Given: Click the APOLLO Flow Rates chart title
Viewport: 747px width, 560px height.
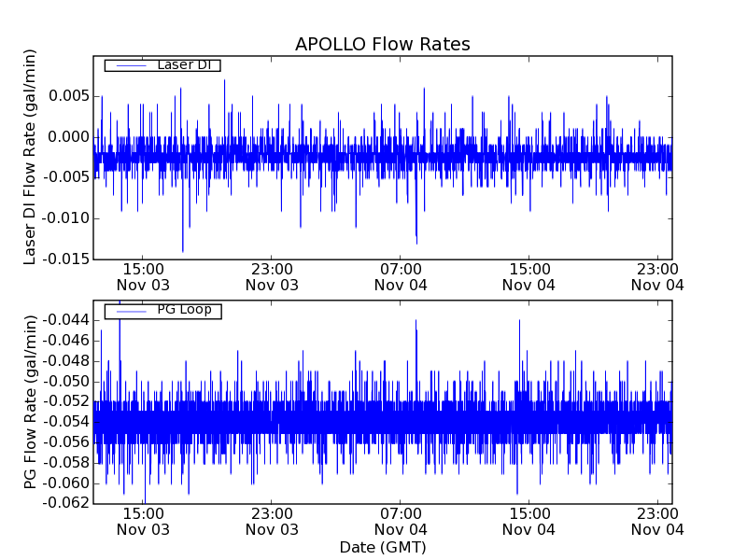Looking at the screenshot, I should [382, 45].
